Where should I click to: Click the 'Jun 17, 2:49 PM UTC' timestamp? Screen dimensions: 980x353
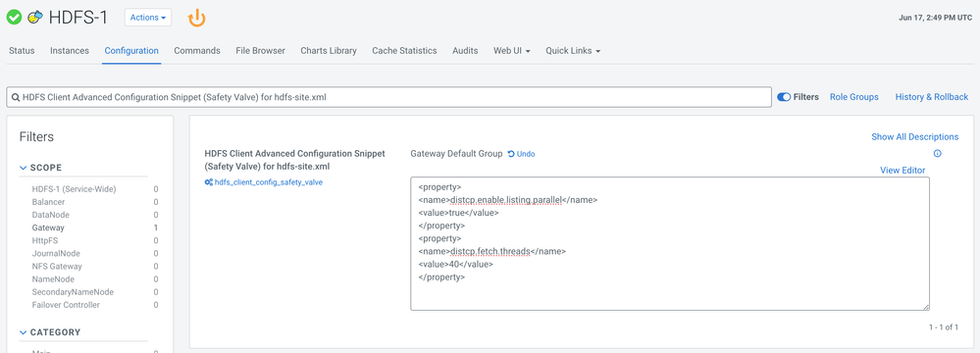click(936, 18)
